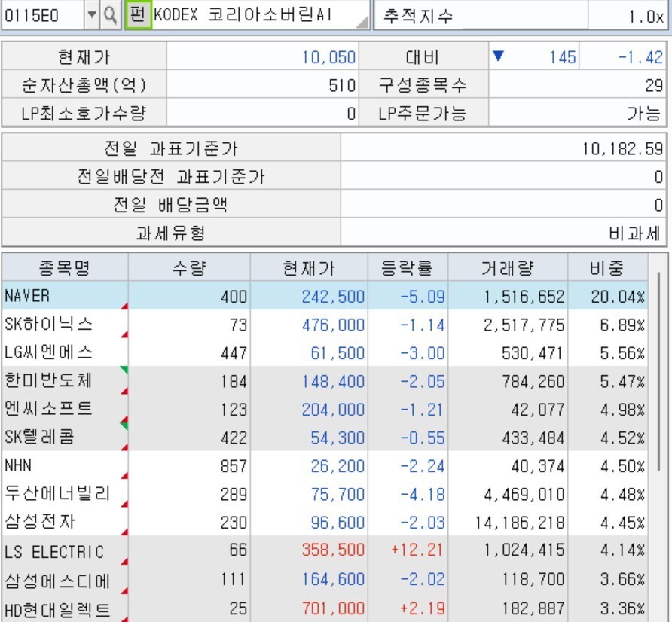Image resolution: width=672 pixels, height=622 pixels.
Task: Click the green marker on SK텔레콤 row
Action: tap(124, 426)
